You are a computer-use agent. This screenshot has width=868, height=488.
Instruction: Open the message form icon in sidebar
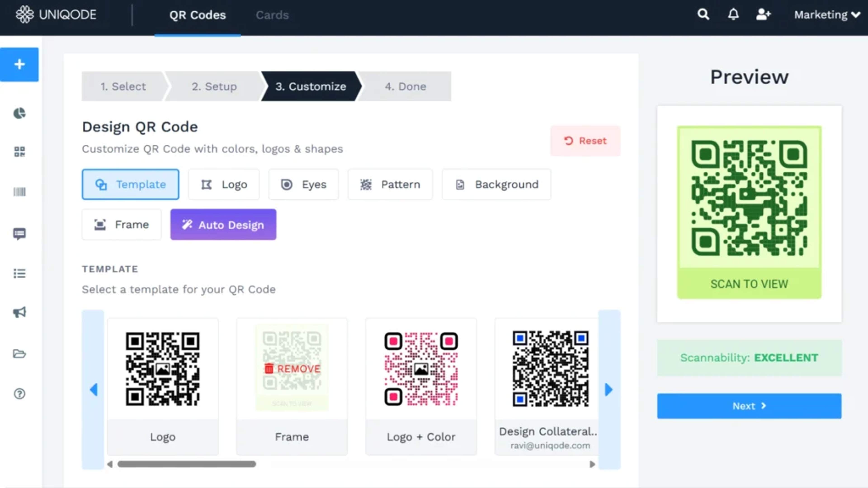[19, 233]
